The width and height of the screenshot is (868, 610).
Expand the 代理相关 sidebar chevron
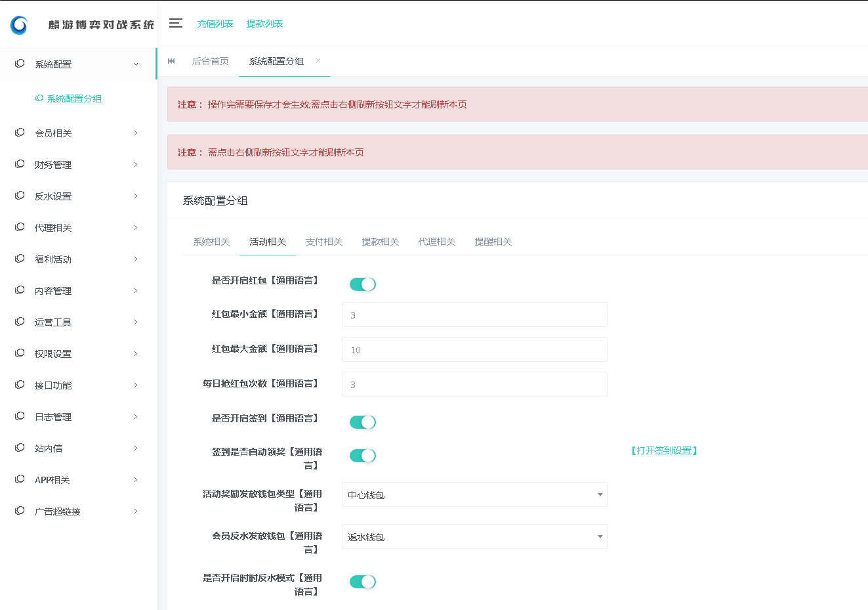(x=136, y=227)
